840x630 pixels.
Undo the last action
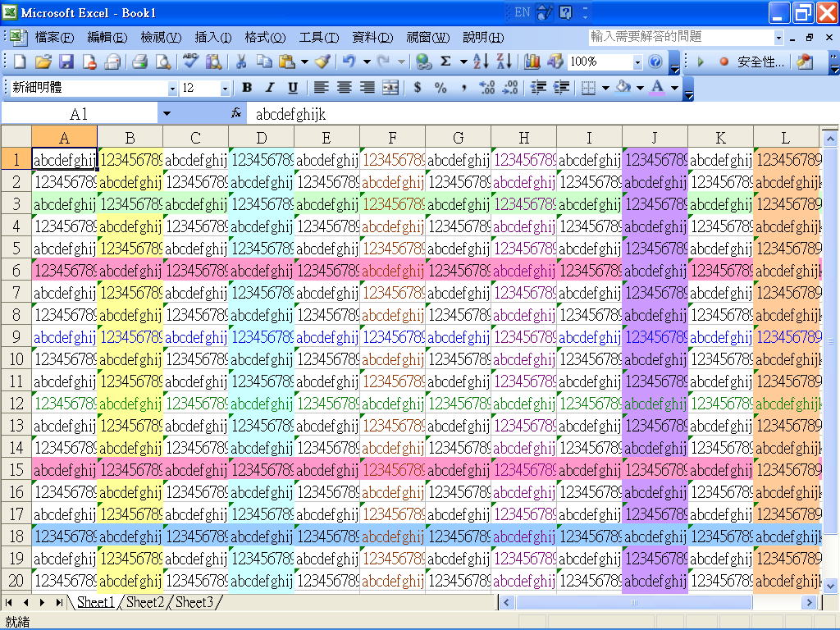pyautogui.click(x=349, y=62)
